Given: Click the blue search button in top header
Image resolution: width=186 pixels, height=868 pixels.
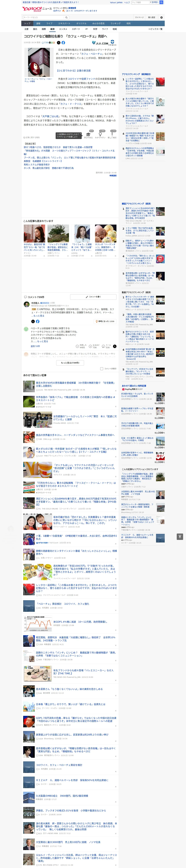Looking at the screenshot, I should pos(161,2).
